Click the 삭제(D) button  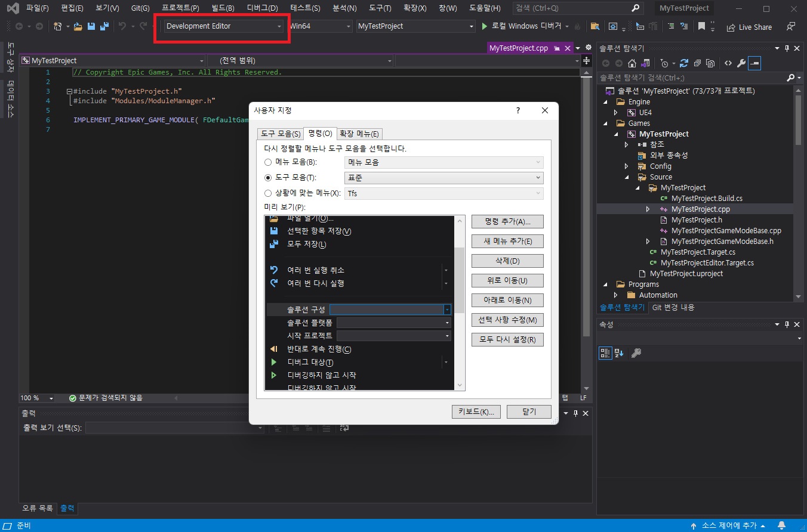[507, 261]
